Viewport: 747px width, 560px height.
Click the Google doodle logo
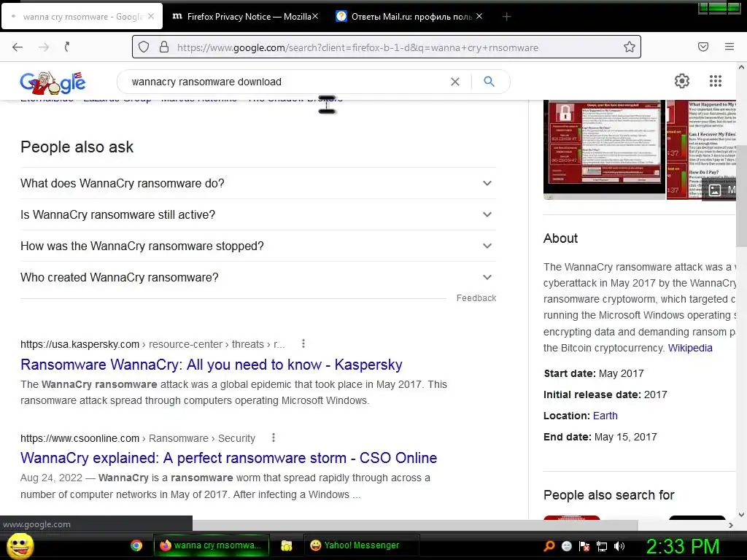pos(53,83)
